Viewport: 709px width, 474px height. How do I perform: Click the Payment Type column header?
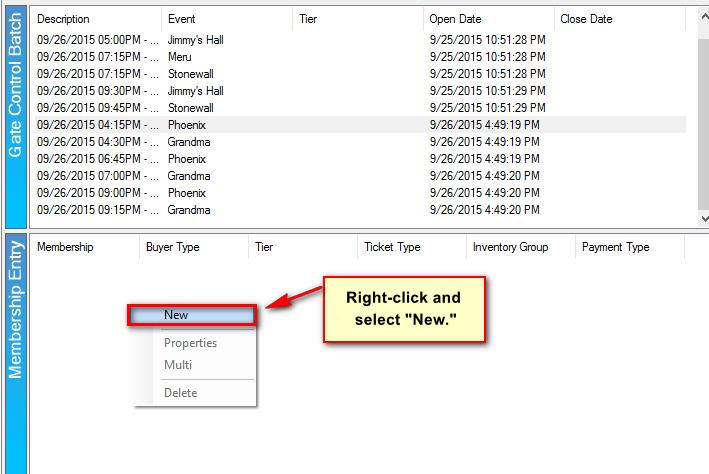(630, 247)
